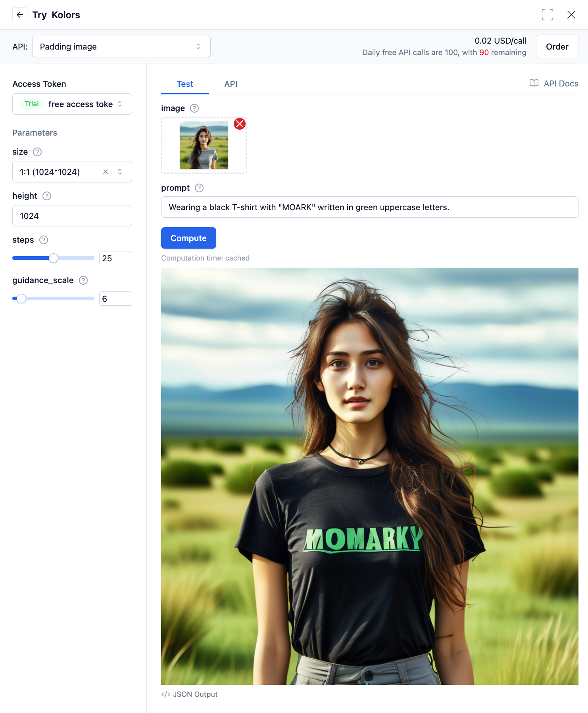This screenshot has width=588, height=713.
Task: Expand the Access Token trial selector
Action: [x=72, y=104]
